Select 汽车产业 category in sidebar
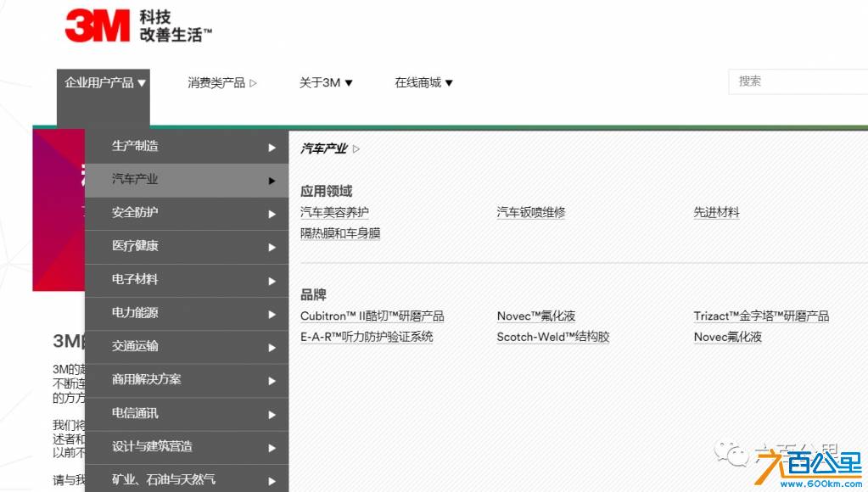This screenshot has height=492, width=868. (x=187, y=180)
